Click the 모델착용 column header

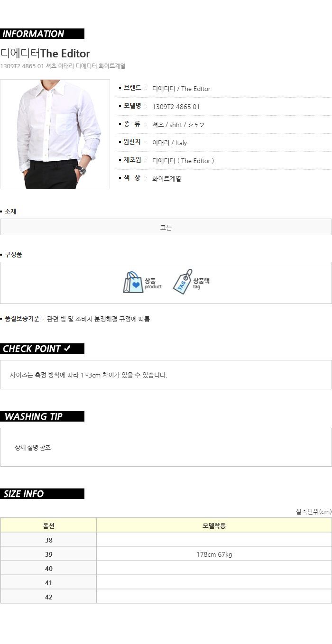[214, 525]
